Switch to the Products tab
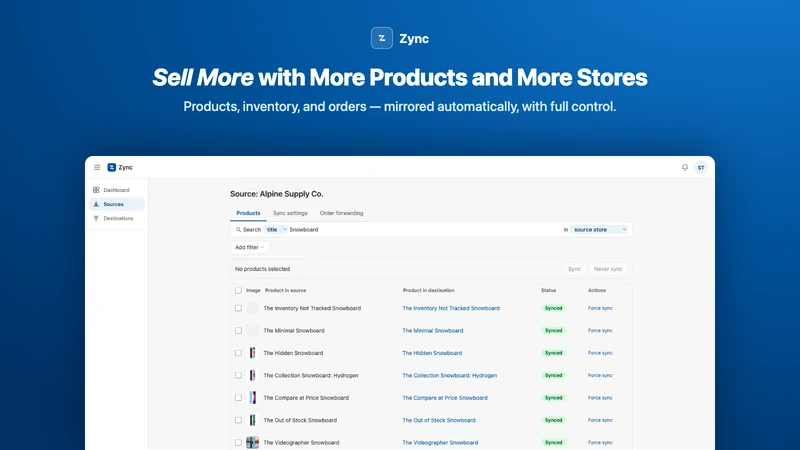 248,213
